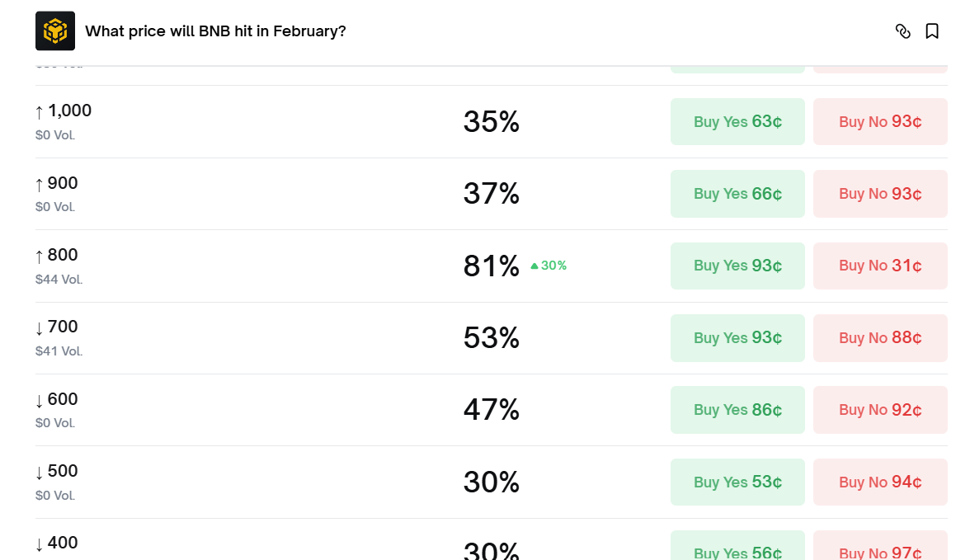
Task: Buy Yes at 93¢ for the 800 outcome
Action: click(737, 266)
